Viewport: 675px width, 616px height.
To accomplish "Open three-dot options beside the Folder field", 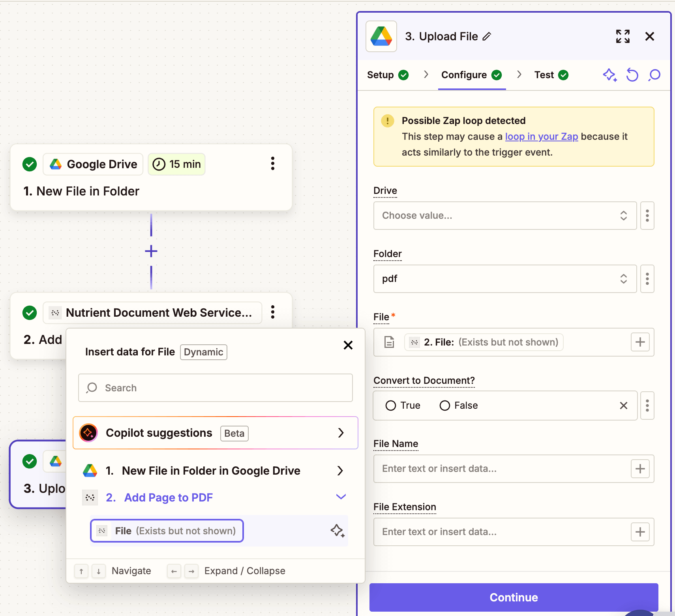I will coord(647,279).
